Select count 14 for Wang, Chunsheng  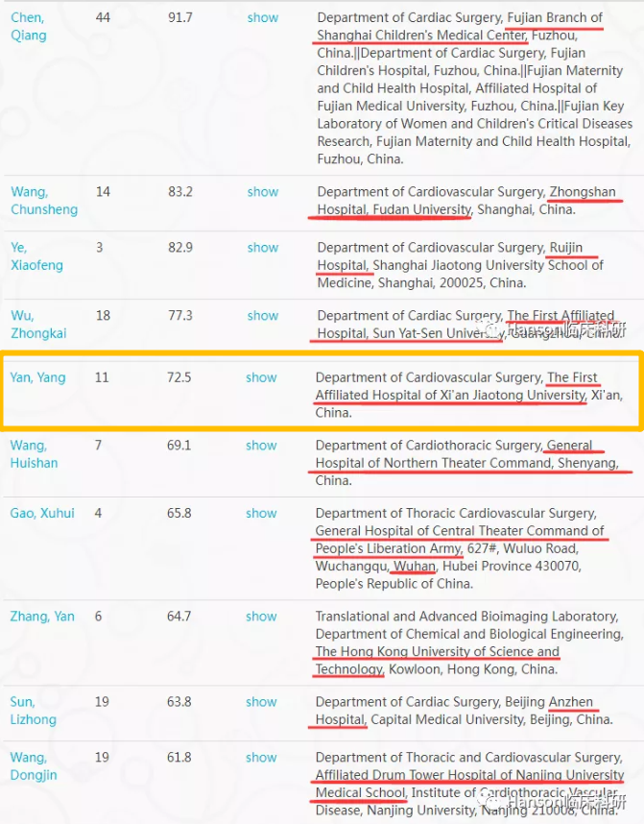[x=103, y=192]
